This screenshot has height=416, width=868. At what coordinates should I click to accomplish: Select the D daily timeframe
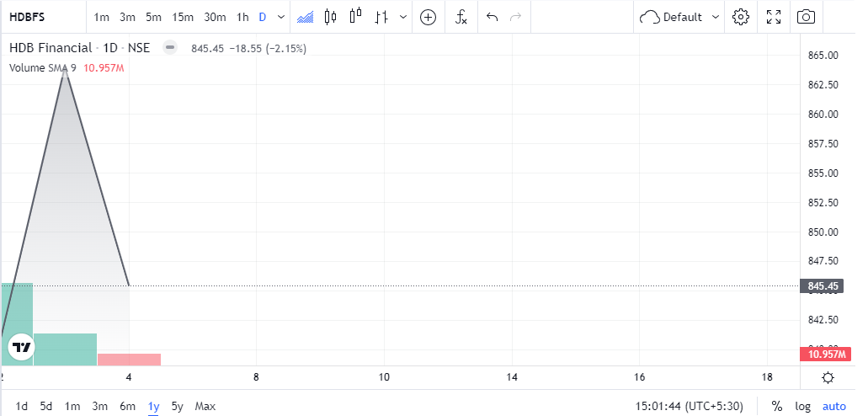263,17
